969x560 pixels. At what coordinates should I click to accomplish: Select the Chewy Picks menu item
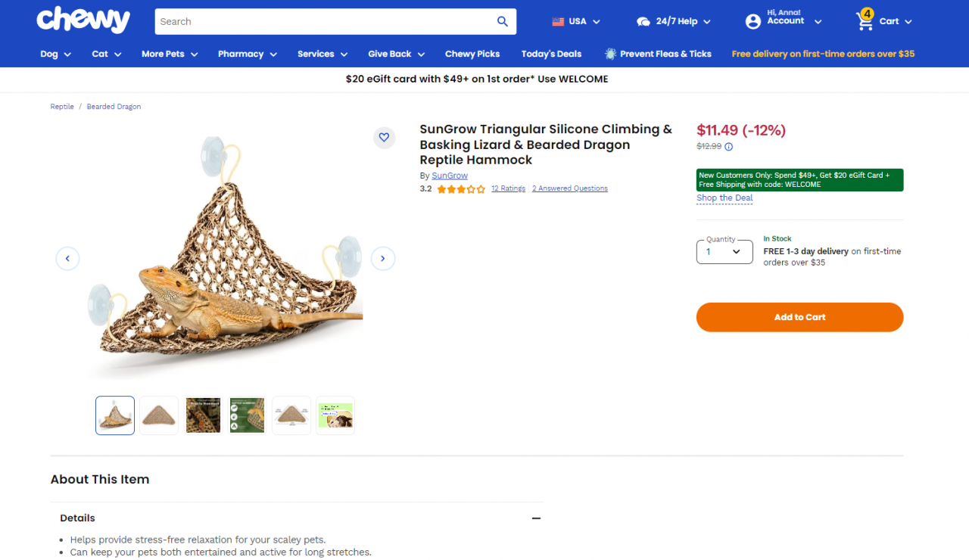tap(472, 54)
